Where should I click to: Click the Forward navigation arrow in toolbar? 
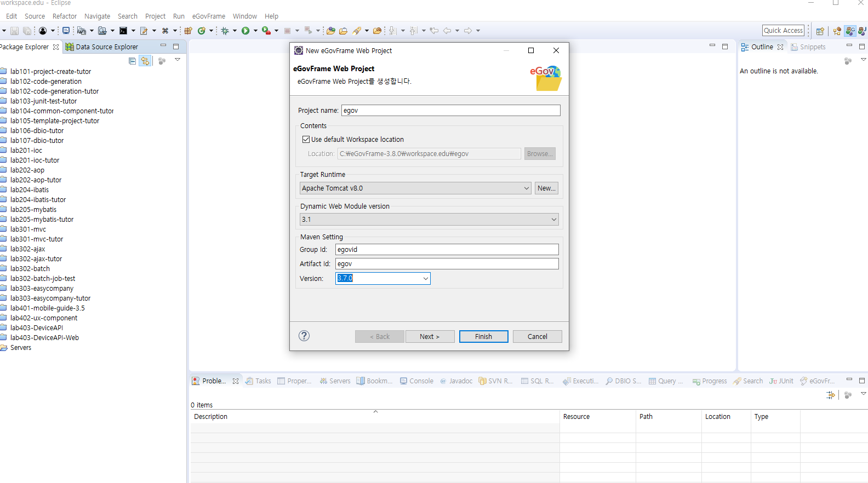coord(468,31)
